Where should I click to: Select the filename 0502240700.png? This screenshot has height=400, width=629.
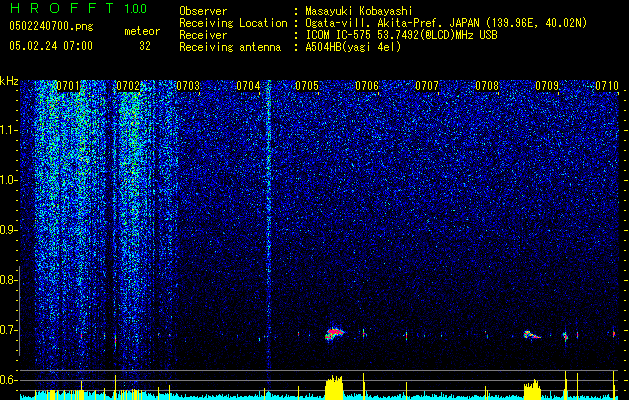tap(51, 26)
